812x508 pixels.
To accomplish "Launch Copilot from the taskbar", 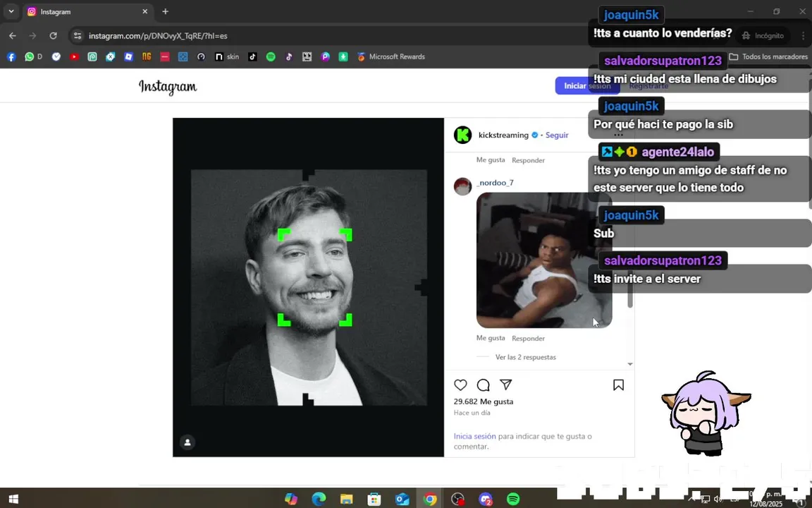I will (291, 499).
